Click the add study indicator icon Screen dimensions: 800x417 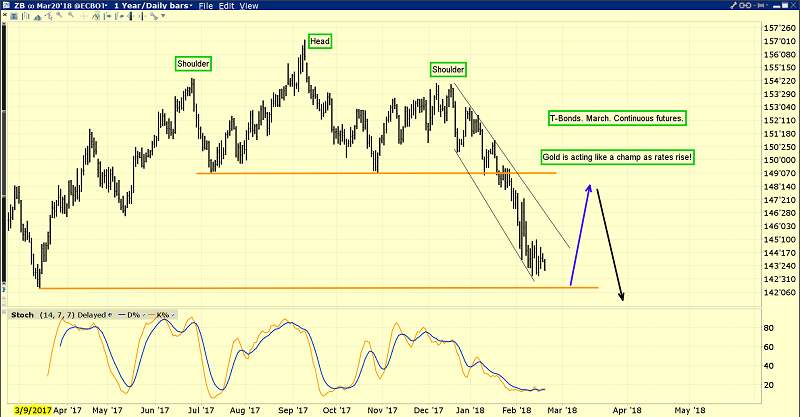tap(96, 16)
